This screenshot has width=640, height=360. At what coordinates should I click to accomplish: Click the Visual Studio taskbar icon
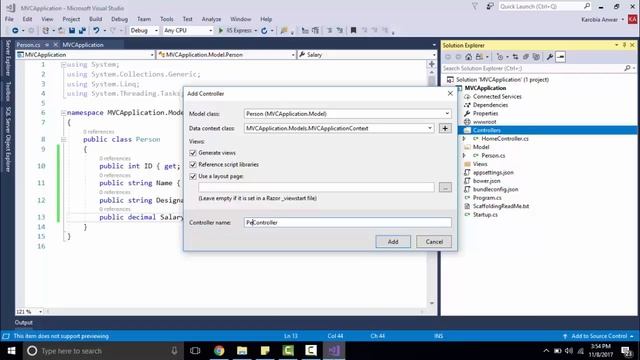[x=334, y=351]
